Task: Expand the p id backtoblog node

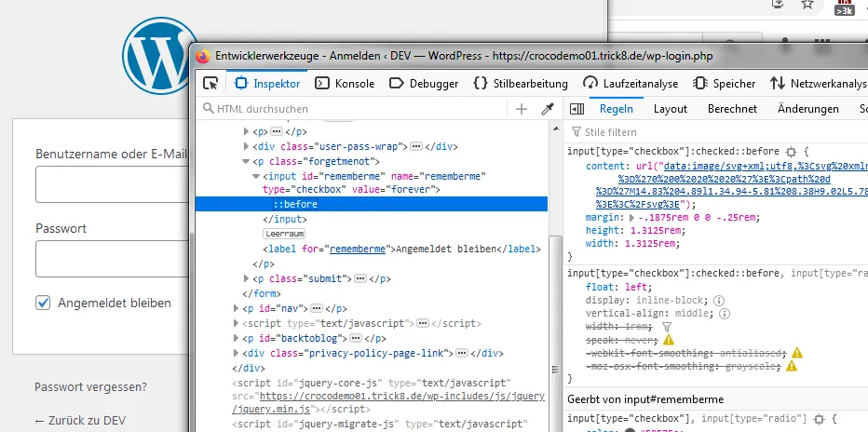Action: pos(236,338)
